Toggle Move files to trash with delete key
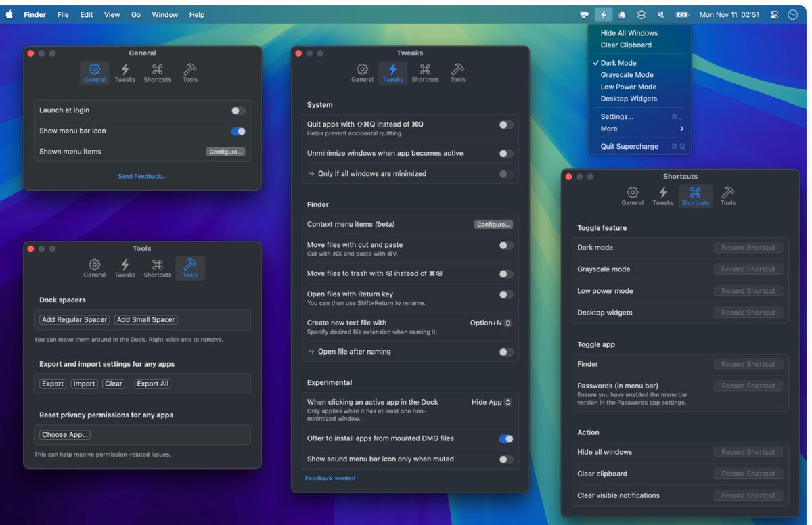Image resolution: width=812 pixels, height=525 pixels. click(506, 274)
